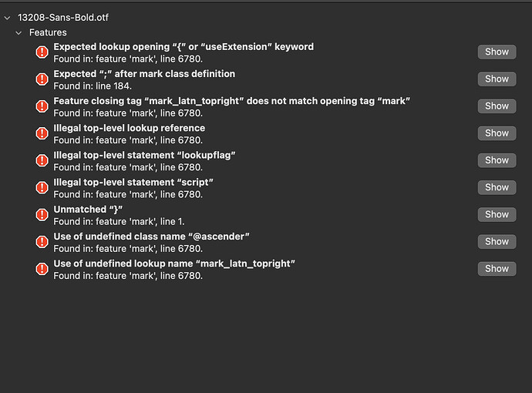532x393 pixels.
Task: Show the mark class definition error
Action: click(x=497, y=79)
